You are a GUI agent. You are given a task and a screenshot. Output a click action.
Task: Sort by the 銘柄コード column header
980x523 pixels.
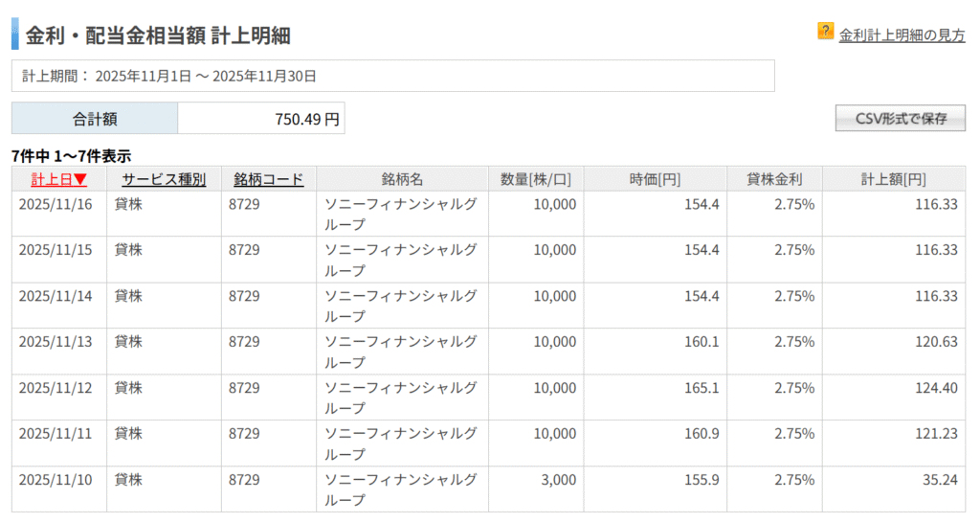tap(269, 179)
